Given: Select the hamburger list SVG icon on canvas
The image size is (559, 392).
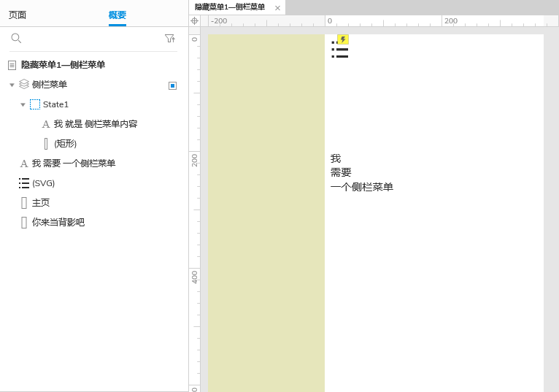Looking at the screenshot, I should [340, 50].
